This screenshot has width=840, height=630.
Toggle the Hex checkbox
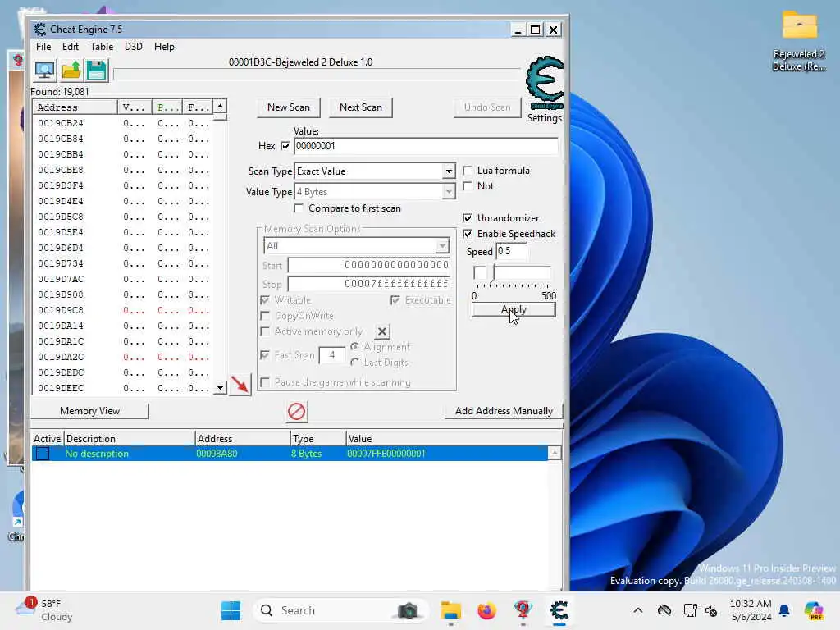pos(285,146)
